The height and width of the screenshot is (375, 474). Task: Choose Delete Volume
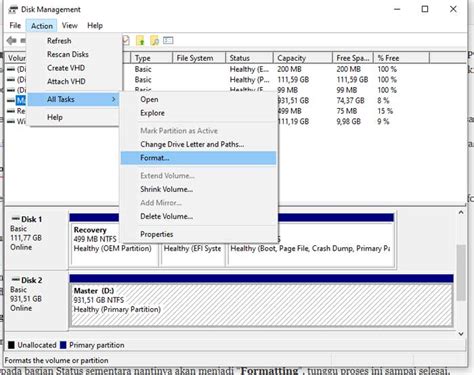point(199,216)
